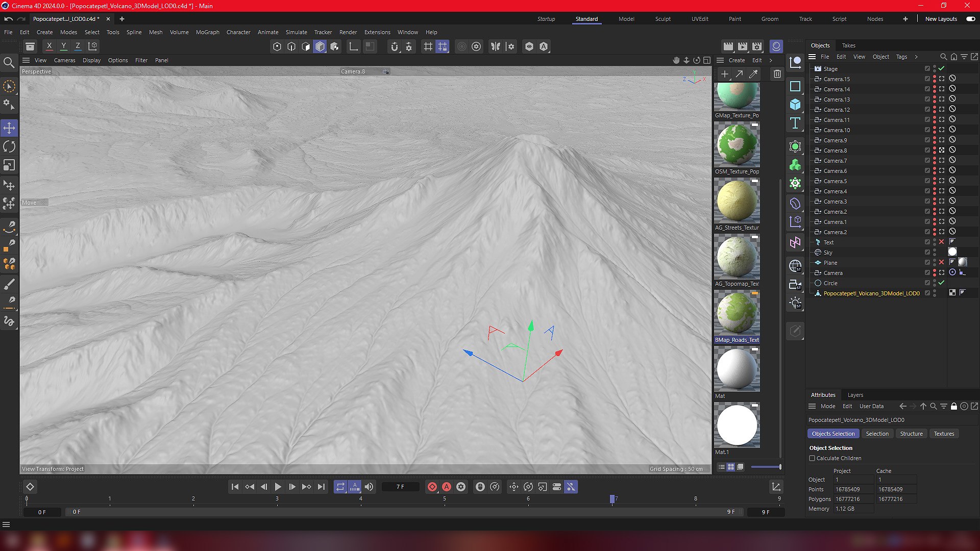Open the Light object icon

coord(795,303)
